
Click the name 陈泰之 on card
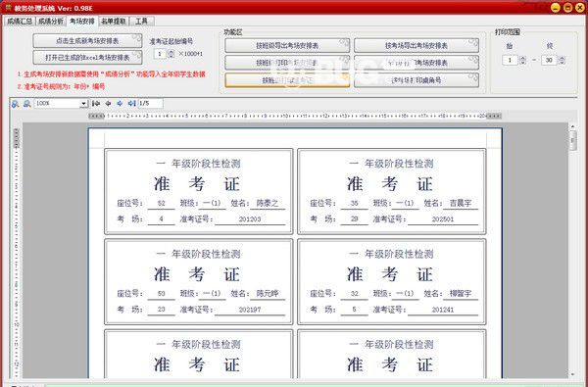click(x=268, y=203)
